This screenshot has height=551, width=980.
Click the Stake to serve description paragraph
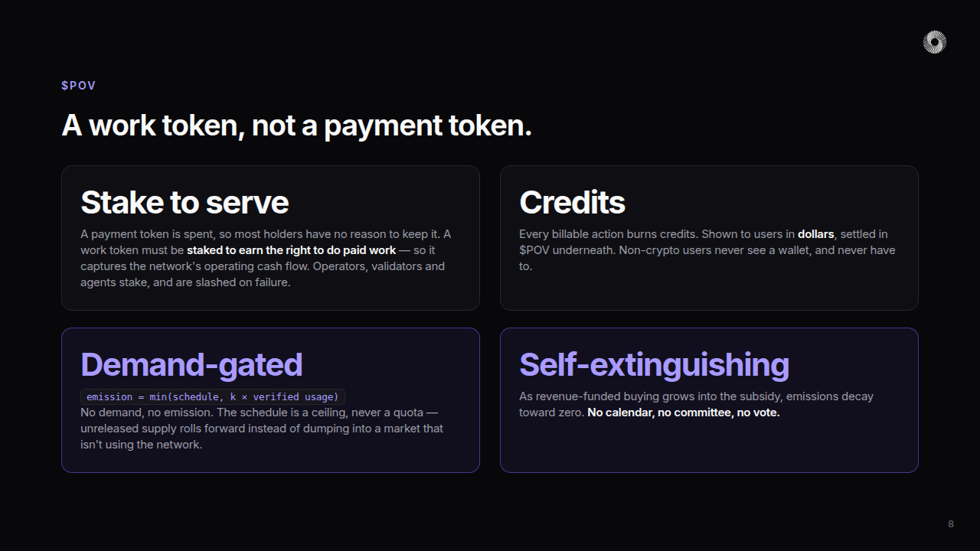click(266, 258)
